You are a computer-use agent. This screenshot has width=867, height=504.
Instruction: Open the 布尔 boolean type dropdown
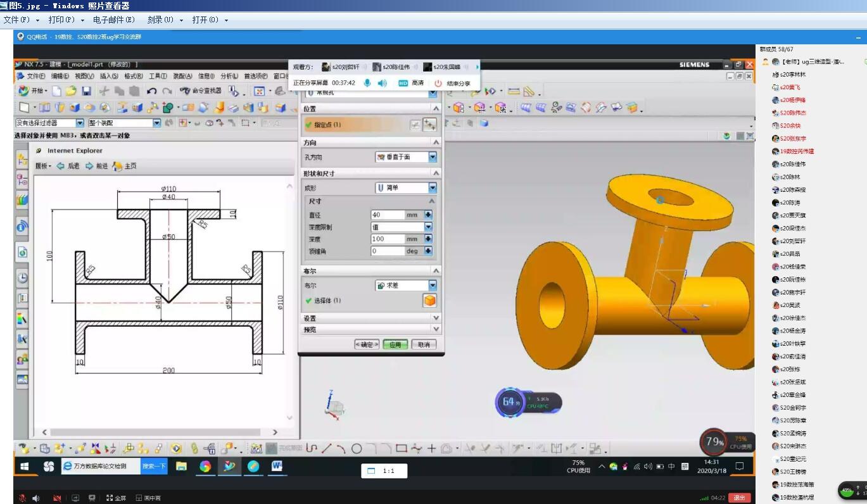[406, 286]
